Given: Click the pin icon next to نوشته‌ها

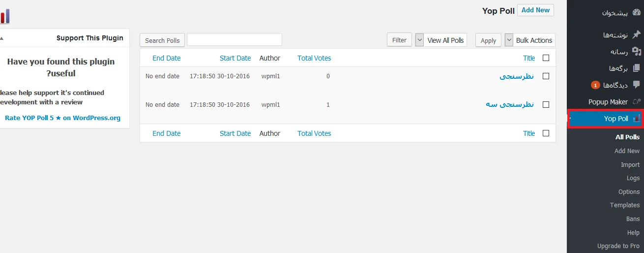Looking at the screenshot, I should (x=637, y=35).
